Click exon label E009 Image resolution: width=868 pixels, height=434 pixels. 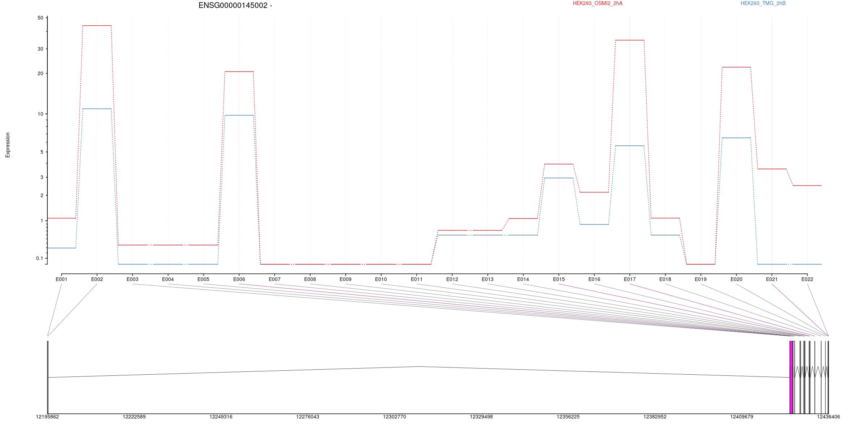tap(345, 279)
